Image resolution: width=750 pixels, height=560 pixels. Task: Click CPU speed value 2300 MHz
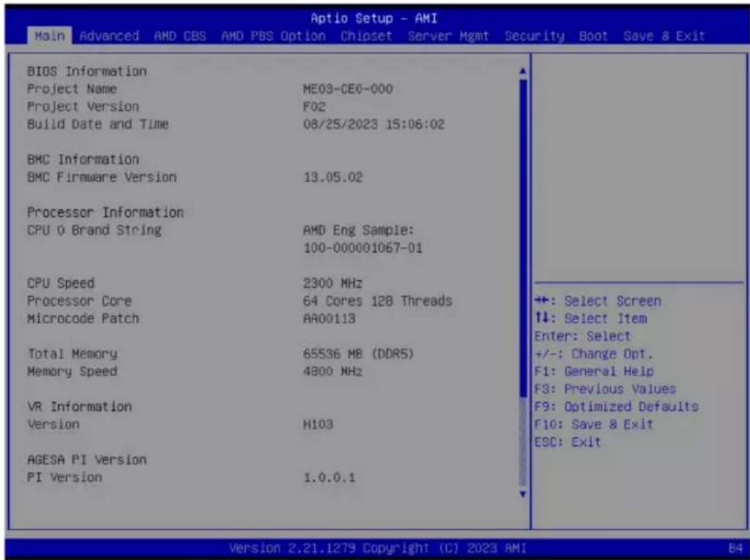coord(333,283)
